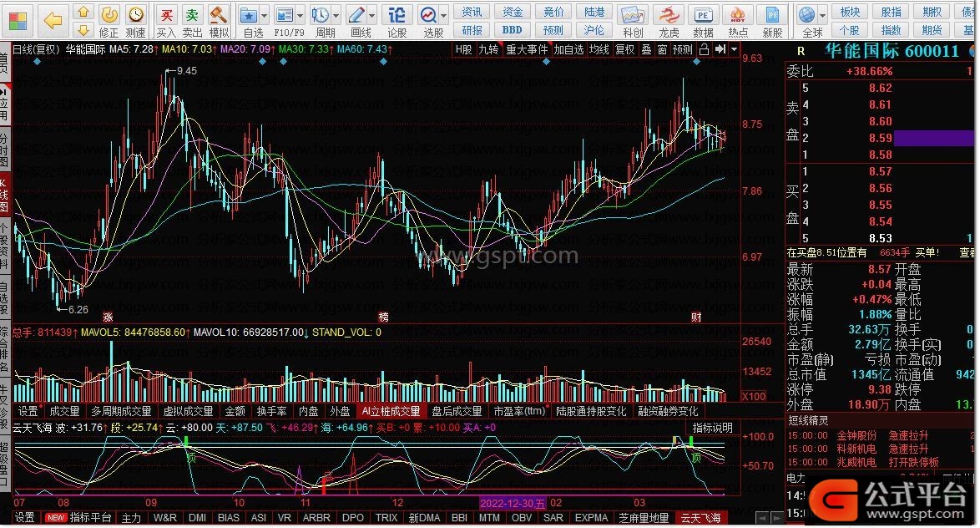980x528 pixels.
Task: Click the 竞价 auction button
Action: click(x=553, y=13)
